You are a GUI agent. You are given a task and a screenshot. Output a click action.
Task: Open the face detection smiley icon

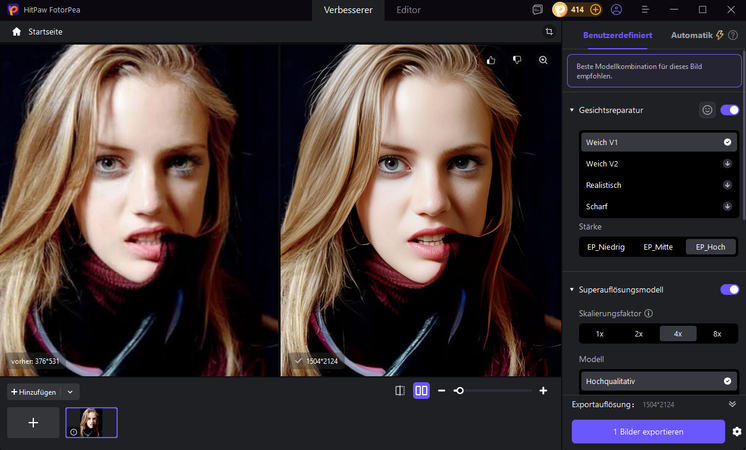pyautogui.click(x=707, y=110)
